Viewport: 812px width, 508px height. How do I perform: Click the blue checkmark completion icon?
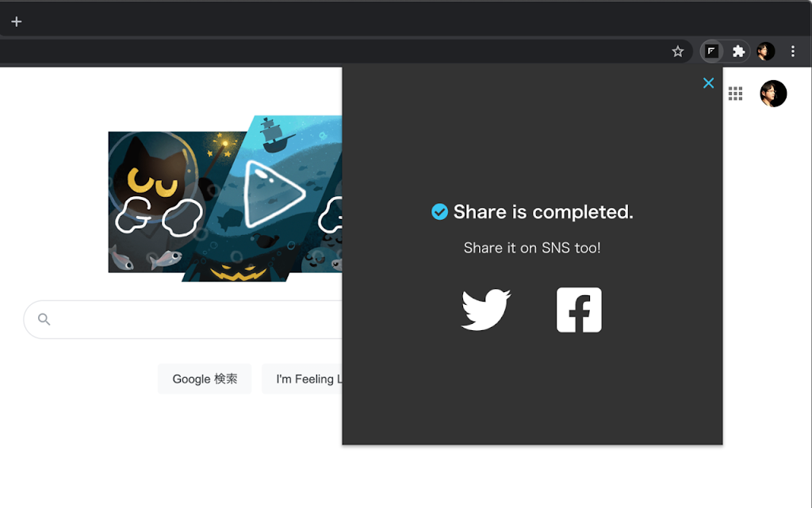pos(439,211)
